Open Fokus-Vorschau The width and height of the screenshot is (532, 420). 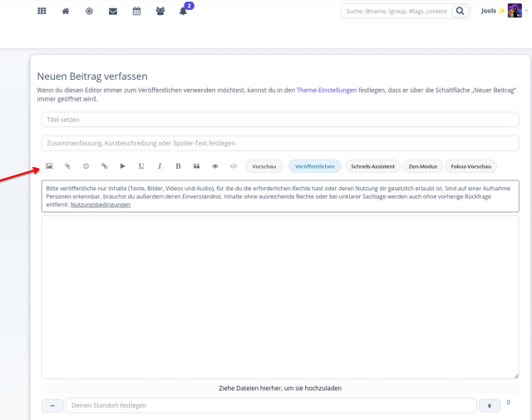pos(471,166)
